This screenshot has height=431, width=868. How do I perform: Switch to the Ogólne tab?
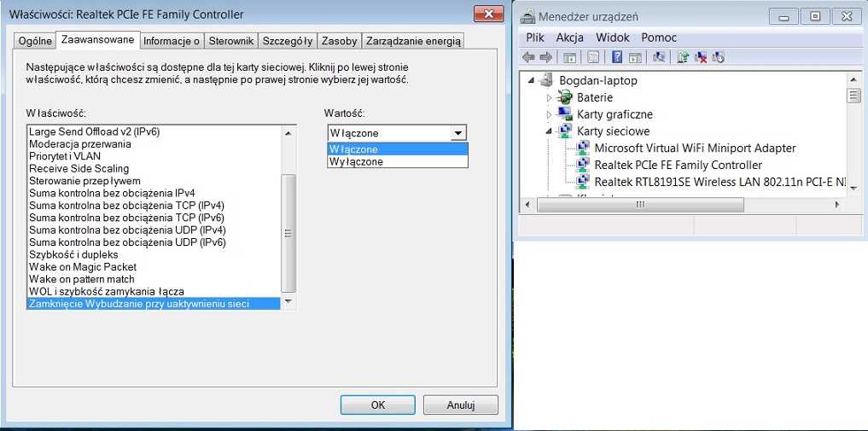point(35,41)
